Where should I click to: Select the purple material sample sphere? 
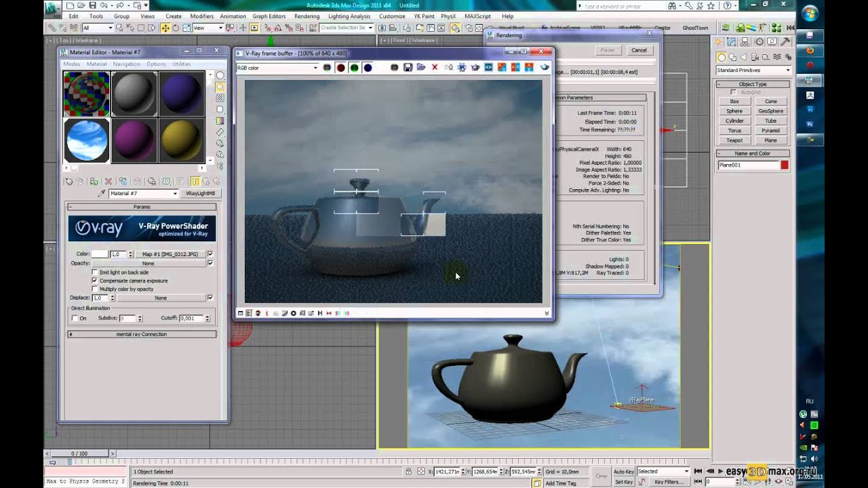134,140
